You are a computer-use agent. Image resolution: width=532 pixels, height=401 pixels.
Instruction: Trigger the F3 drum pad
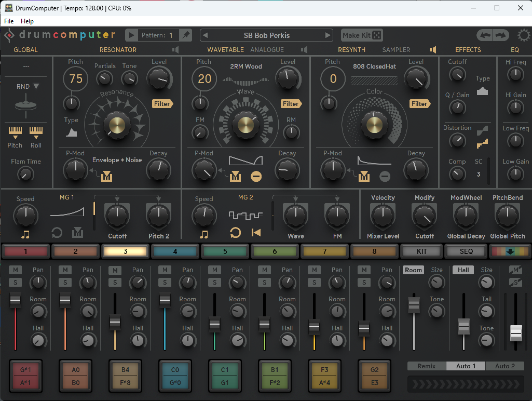(x=324, y=376)
